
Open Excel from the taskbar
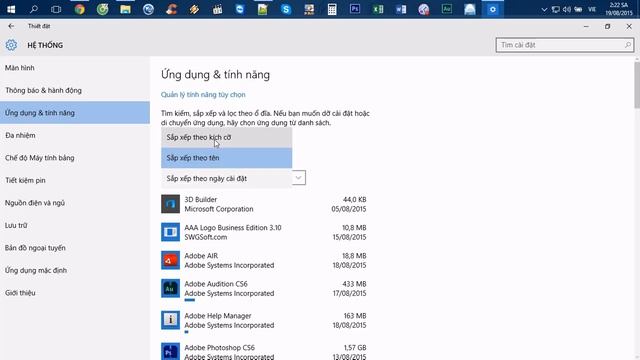378,9
